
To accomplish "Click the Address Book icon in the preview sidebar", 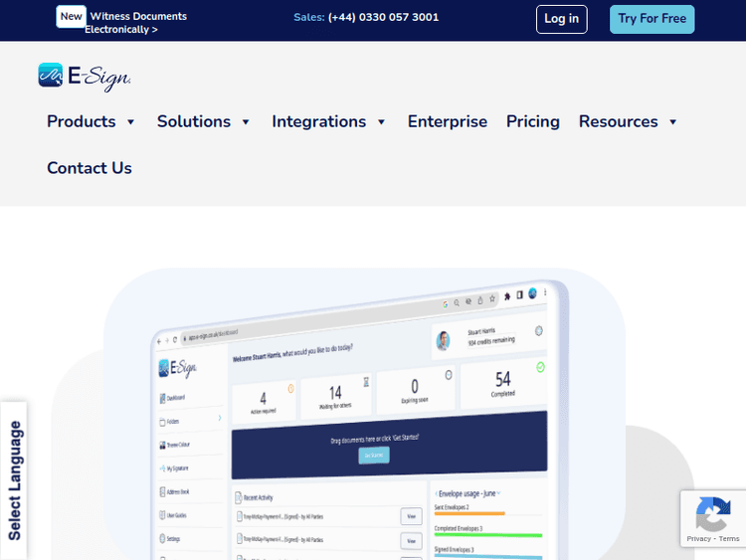I will pyautogui.click(x=161, y=491).
